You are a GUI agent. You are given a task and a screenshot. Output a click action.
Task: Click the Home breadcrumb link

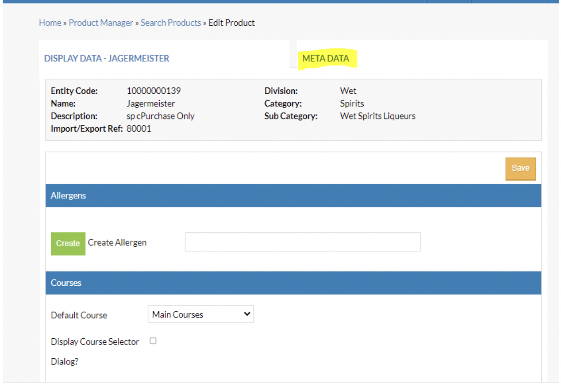tap(50, 23)
